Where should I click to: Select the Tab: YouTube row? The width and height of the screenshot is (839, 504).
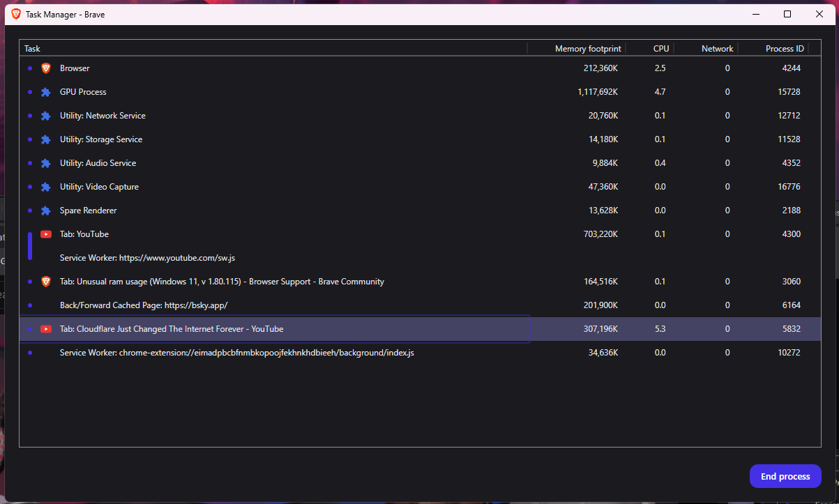420,234
